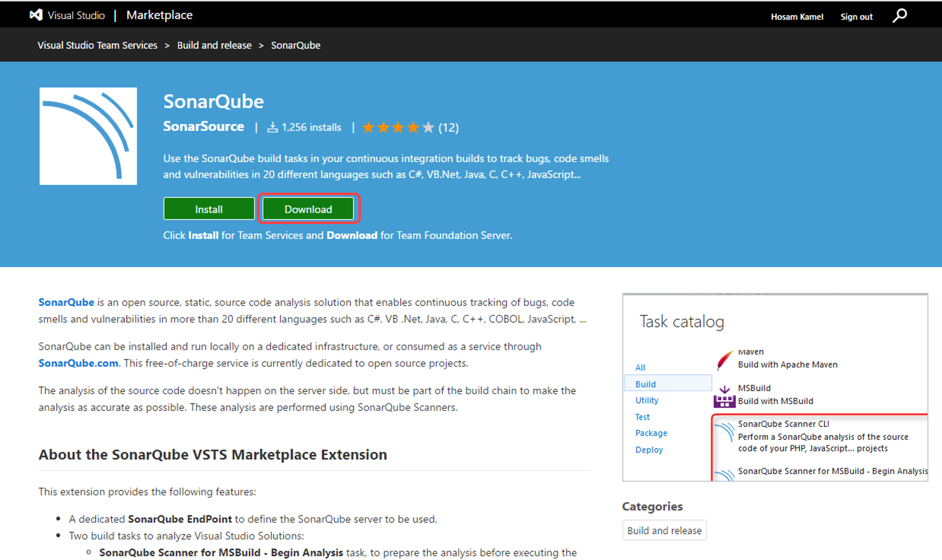Click Sign out

pyautogui.click(x=856, y=16)
